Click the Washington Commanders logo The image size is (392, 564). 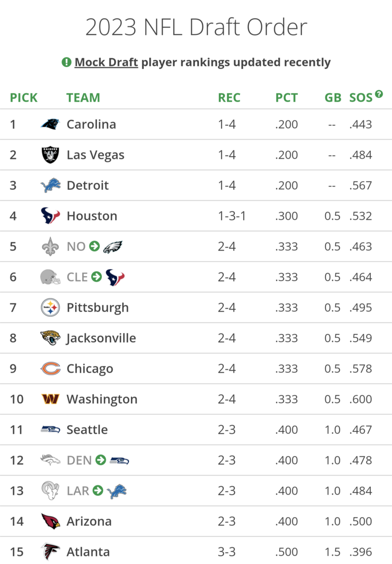(50, 399)
